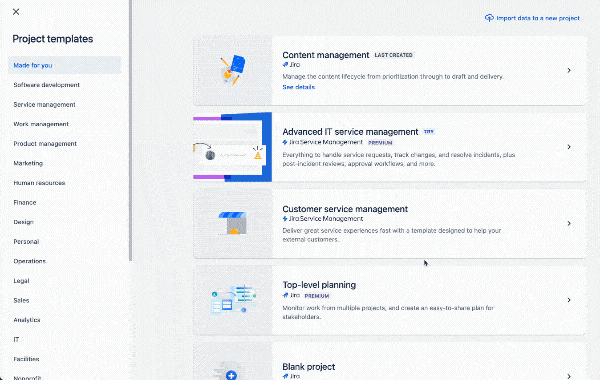600x380 pixels.
Task: Click the PREMIUM badge on Advanced IT template
Action: click(380, 143)
